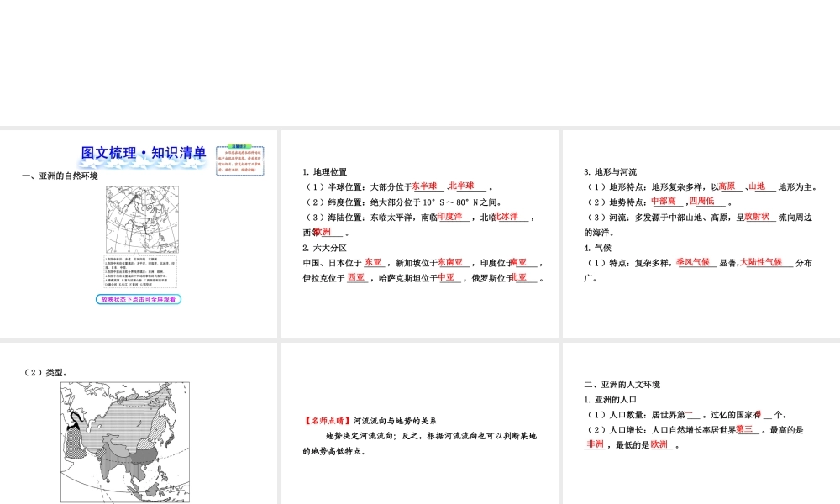Viewport: 840px width, 504px height.
Task: Select the sentence starting 地势决定河流流向
Action: click(x=420, y=444)
